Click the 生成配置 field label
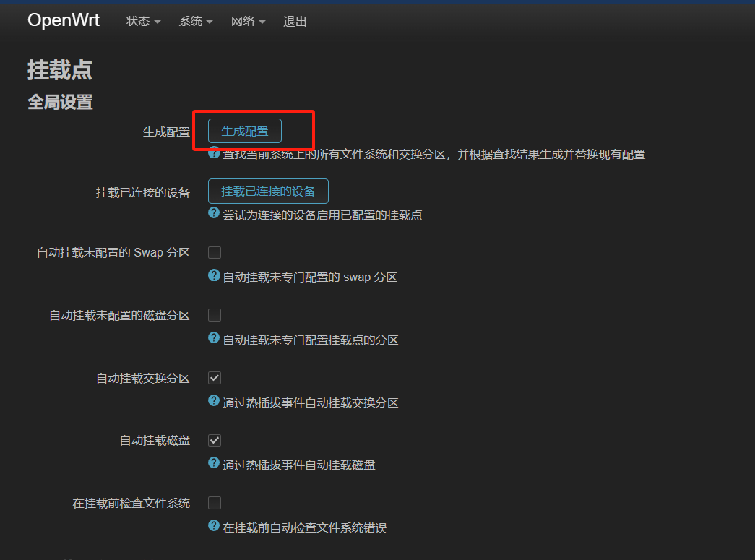Image resolution: width=755 pixels, height=560 pixels. coord(167,132)
